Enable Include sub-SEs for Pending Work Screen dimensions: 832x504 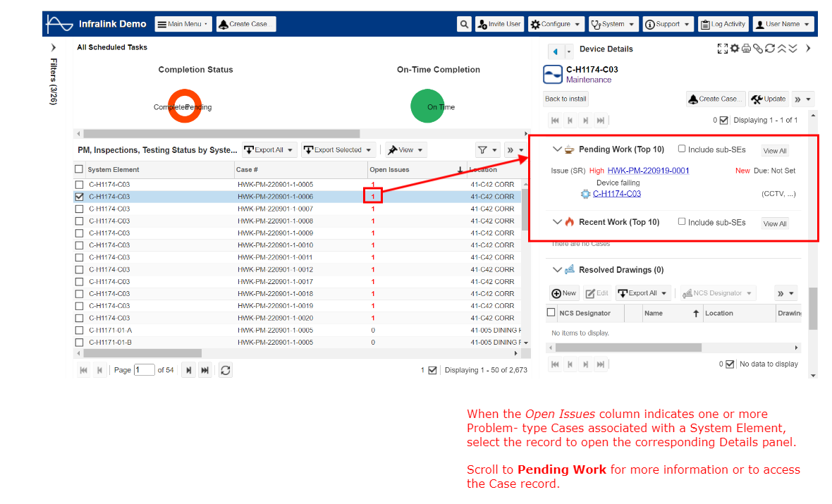682,149
